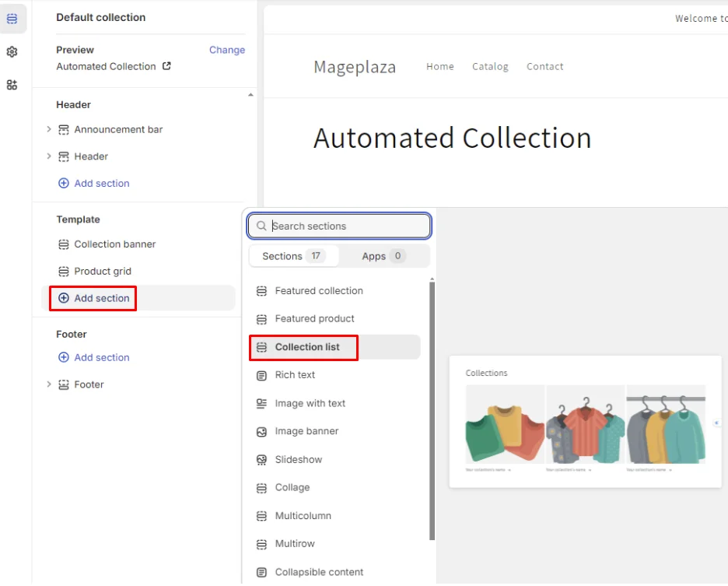Click the Collections preview thumbnail

point(585,422)
